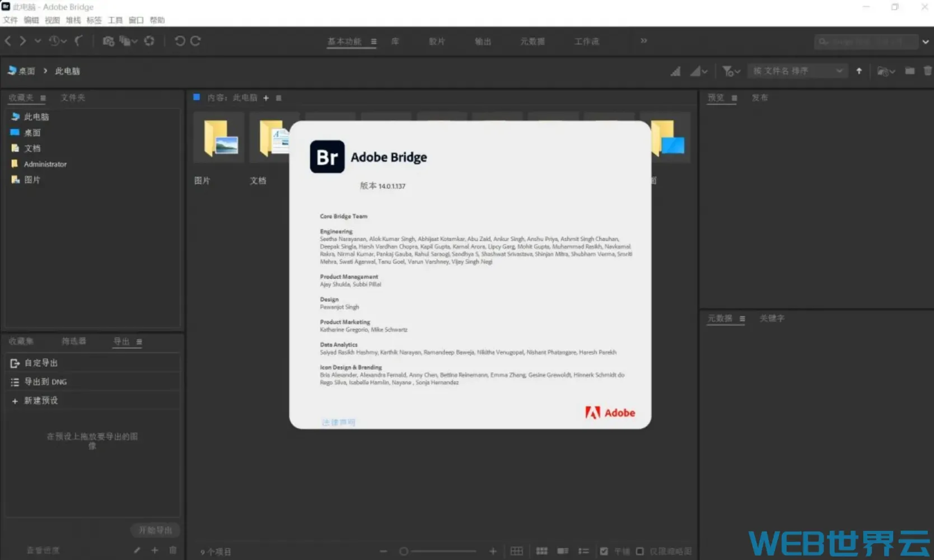
Task: Increase thumbnail size plus button
Action: 493,552
